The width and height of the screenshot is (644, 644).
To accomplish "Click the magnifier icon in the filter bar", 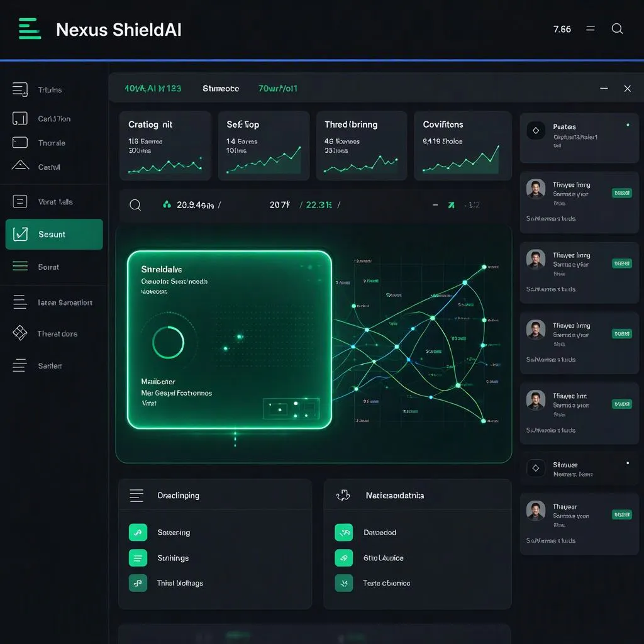I will click(x=135, y=205).
